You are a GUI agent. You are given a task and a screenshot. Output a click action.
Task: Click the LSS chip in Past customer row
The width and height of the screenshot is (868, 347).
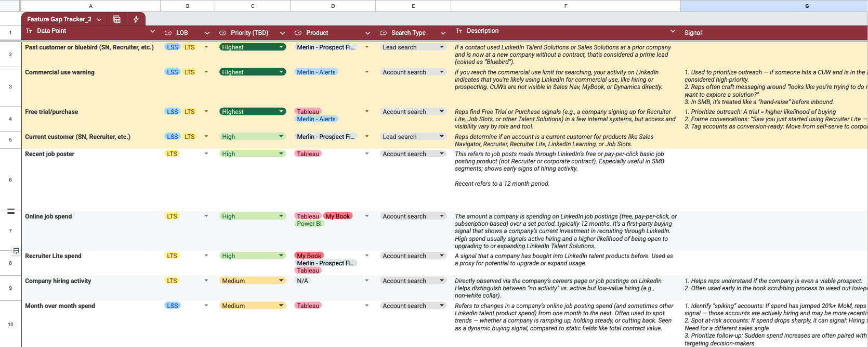[173, 47]
